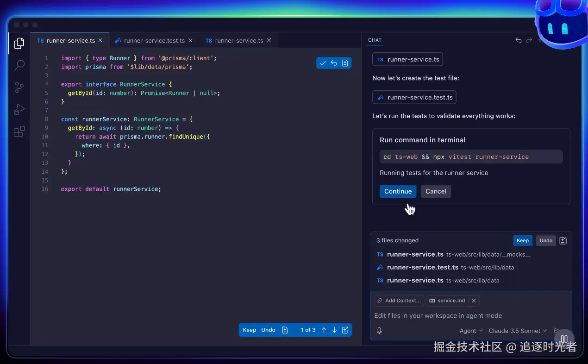
Task: Open the Explorer view in activity bar
Action: 19,44
